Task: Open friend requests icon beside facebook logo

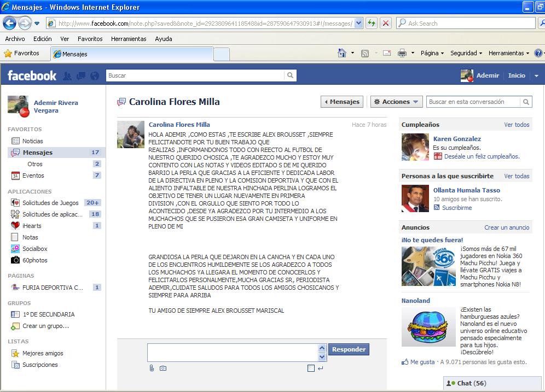Action: coord(66,75)
